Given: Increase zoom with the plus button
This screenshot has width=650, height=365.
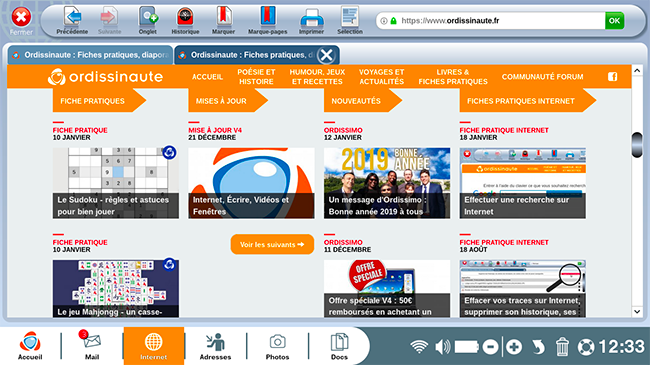Looking at the screenshot, I should click(x=514, y=346).
